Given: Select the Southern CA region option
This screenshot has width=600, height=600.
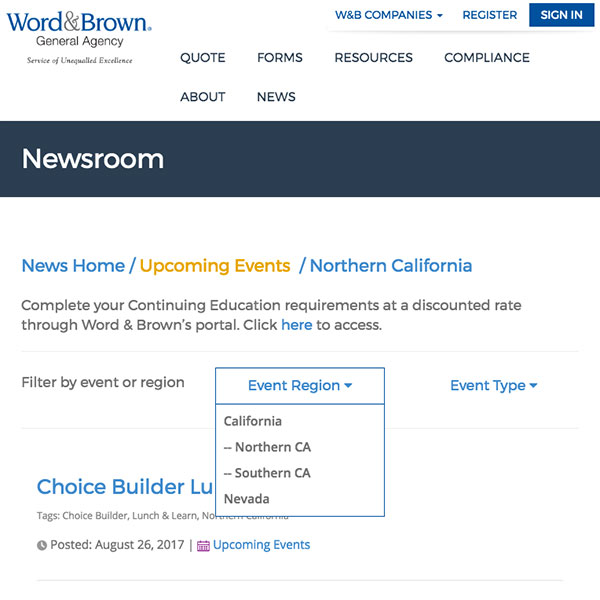Looking at the screenshot, I should click(267, 473).
